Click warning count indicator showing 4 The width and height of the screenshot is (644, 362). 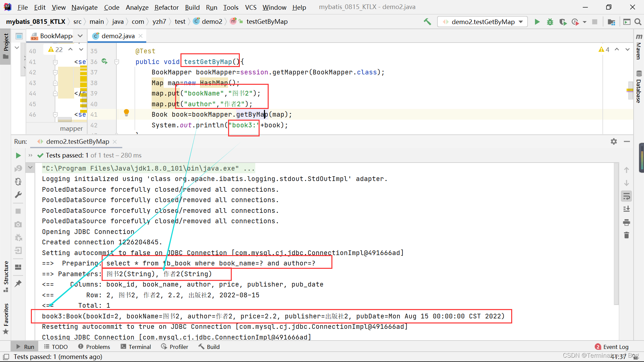point(604,49)
